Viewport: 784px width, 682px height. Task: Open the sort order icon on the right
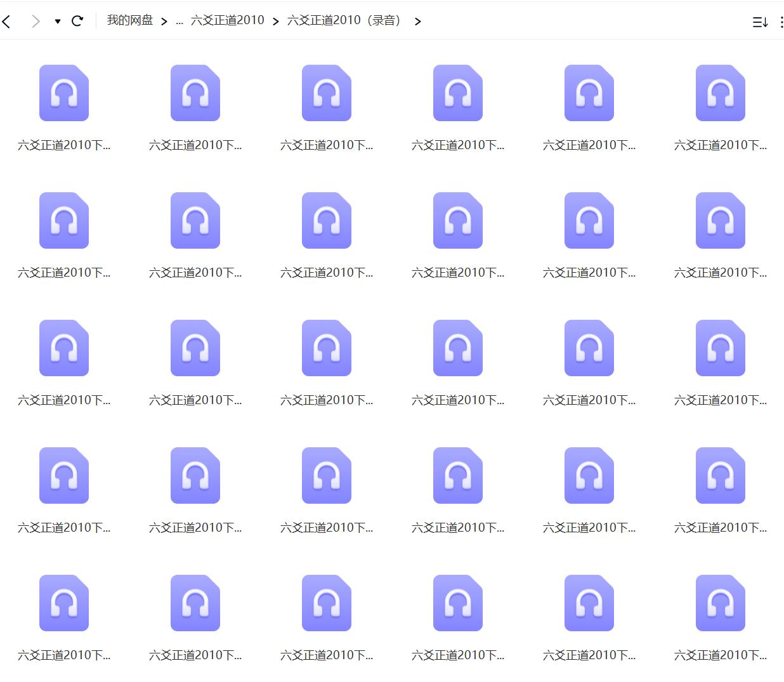759,21
